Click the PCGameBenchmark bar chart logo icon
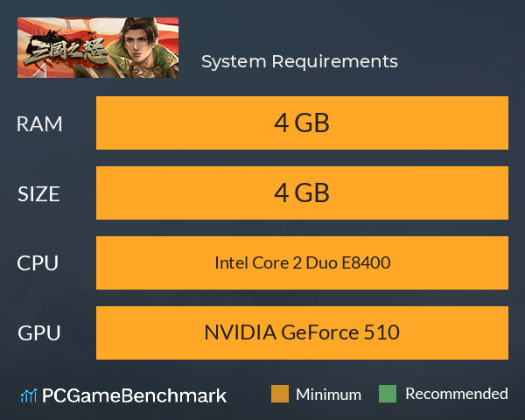525x420 pixels. 29,395
